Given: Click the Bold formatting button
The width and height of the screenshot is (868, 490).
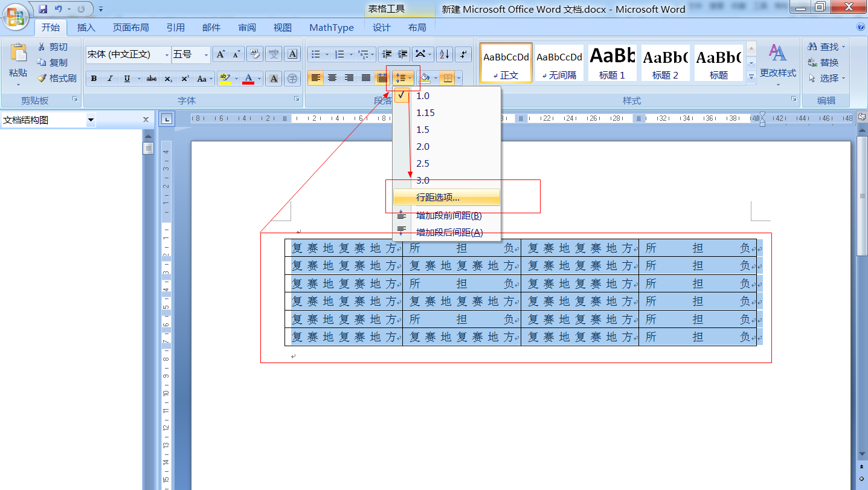Looking at the screenshot, I should (94, 79).
